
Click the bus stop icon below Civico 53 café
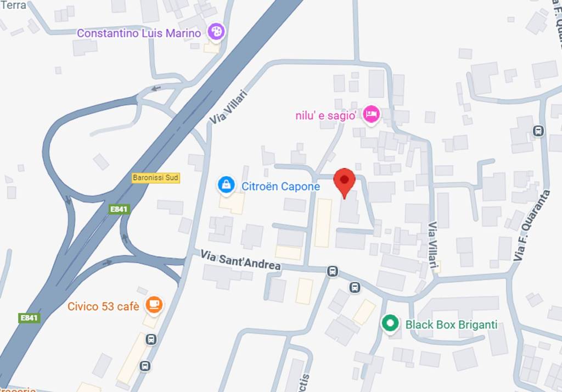coord(151,339)
